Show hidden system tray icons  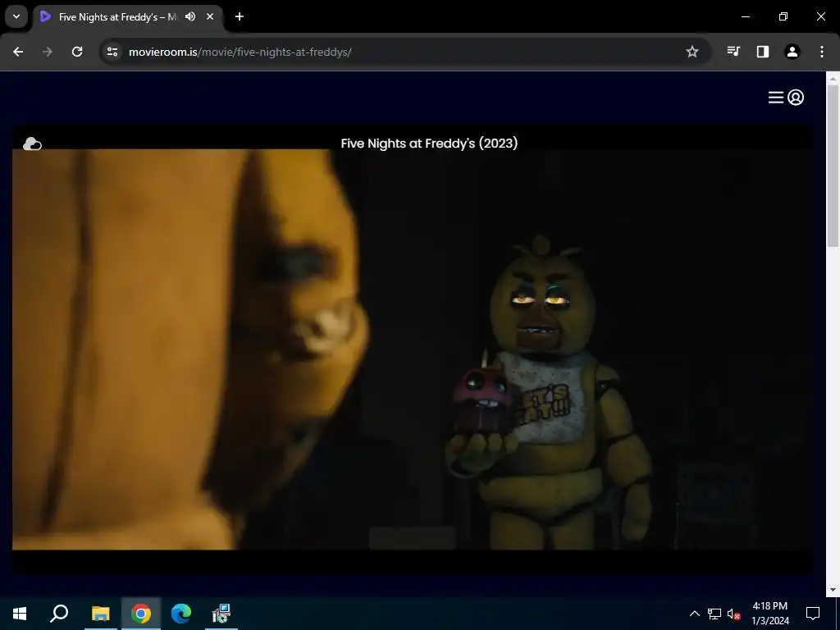694,614
